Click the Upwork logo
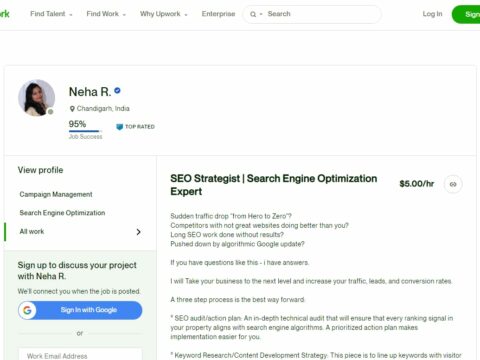Screen dimensions: 480x360 4,14
